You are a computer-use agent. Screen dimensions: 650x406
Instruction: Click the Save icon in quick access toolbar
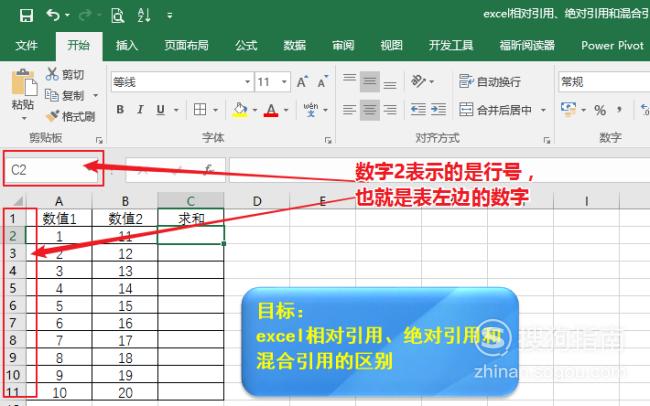click(x=26, y=16)
